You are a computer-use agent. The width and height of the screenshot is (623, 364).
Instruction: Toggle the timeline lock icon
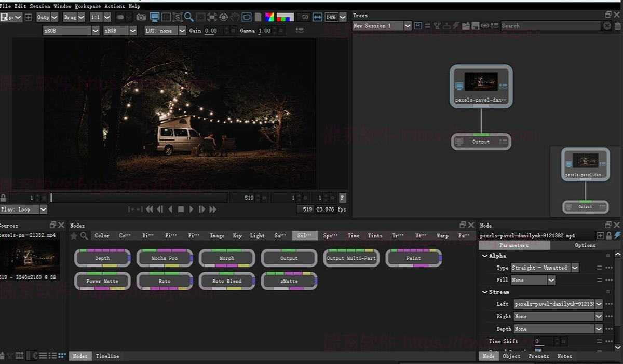tap(4, 198)
